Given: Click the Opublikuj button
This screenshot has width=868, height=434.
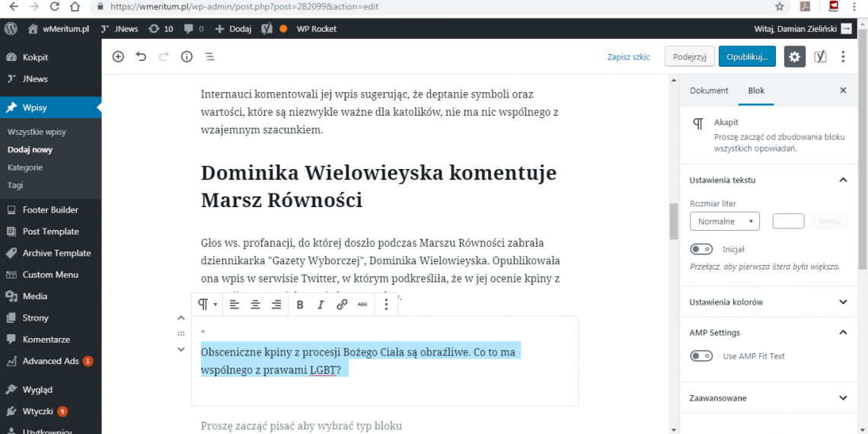Looking at the screenshot, I should click(746, 56).
